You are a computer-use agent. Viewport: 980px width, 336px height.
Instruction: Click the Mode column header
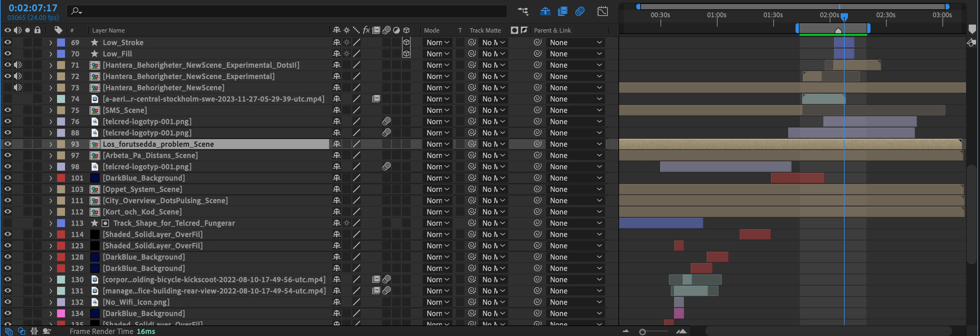[431, 30]
